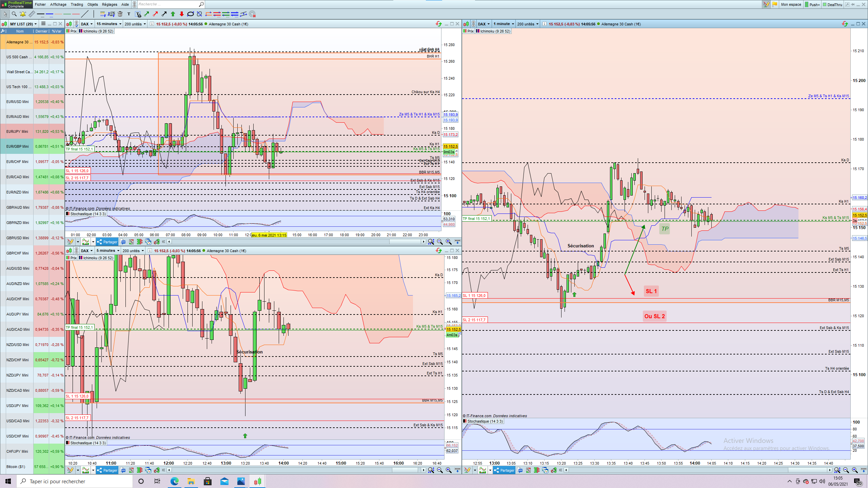868x488 pixels.
Task: Open the 200 unités dropdown on 1-minute chart
Action: tap(528, 24)
